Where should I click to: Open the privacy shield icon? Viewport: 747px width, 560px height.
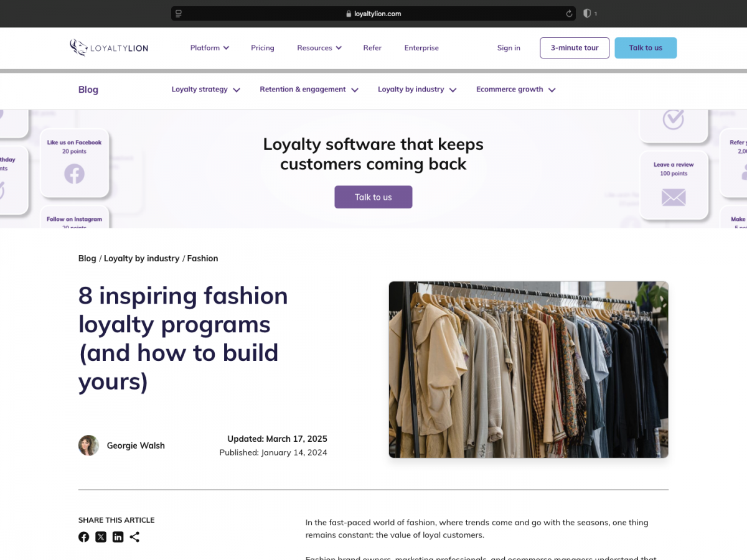coord(587,14)
